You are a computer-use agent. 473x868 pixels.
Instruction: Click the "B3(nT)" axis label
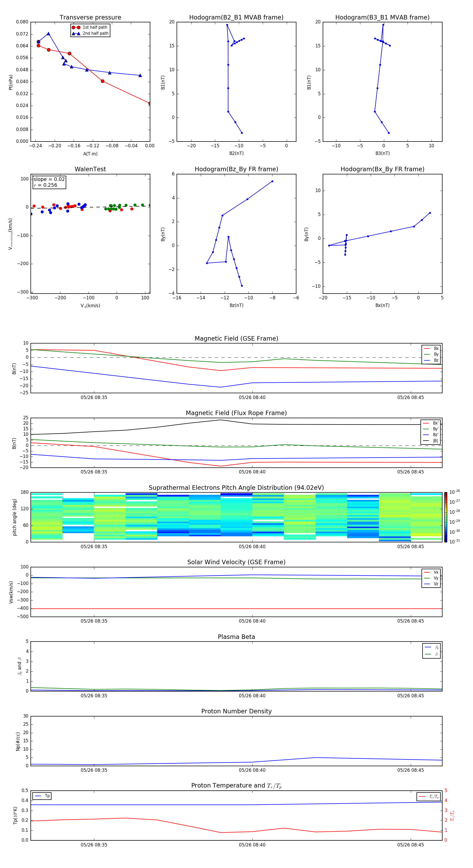coord(382,153)
